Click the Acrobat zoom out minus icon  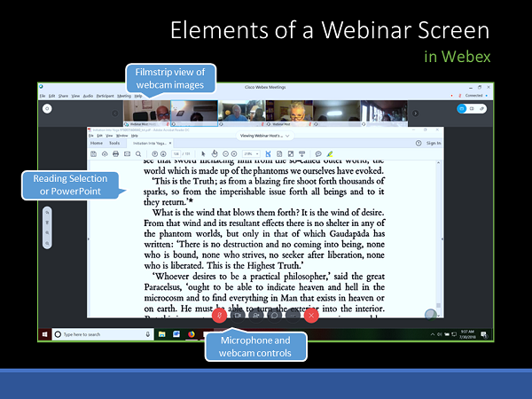(x=225, y=154)
